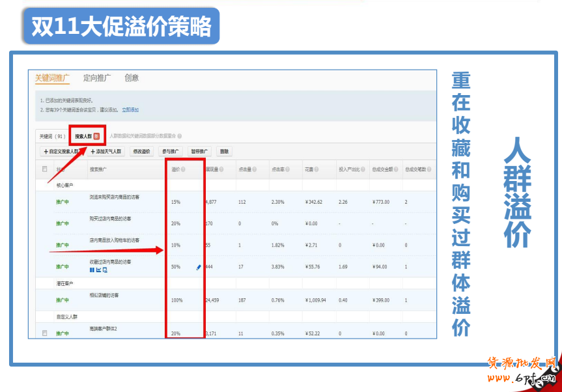Click the 暂停推广 button

point(200,152)
